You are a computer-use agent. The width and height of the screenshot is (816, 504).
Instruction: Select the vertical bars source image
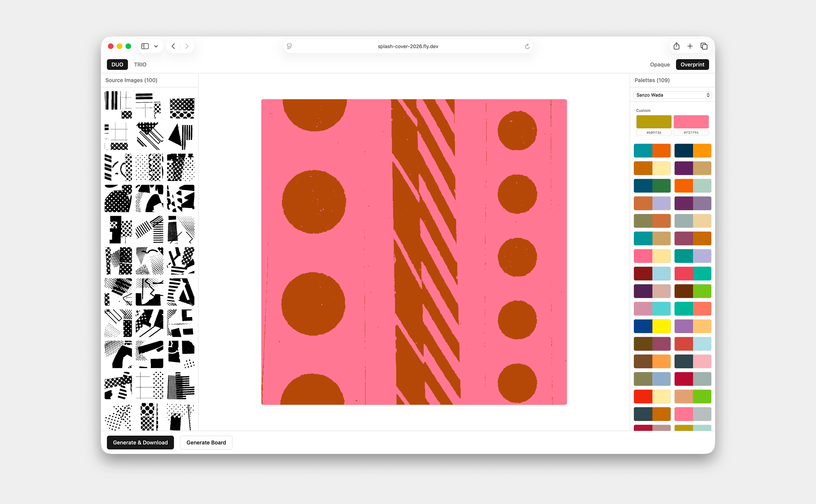pos(118,105)
